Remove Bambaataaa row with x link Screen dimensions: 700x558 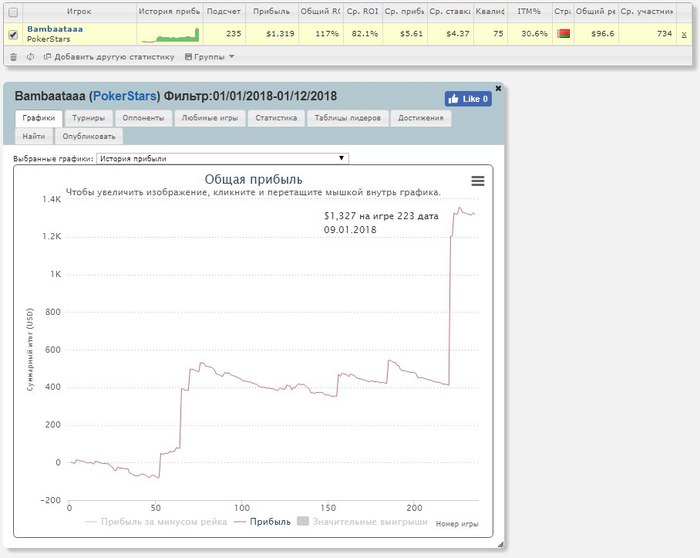coord(683,34)
